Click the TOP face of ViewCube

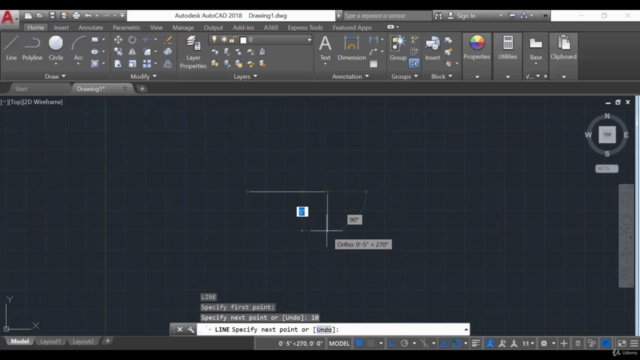607,134
